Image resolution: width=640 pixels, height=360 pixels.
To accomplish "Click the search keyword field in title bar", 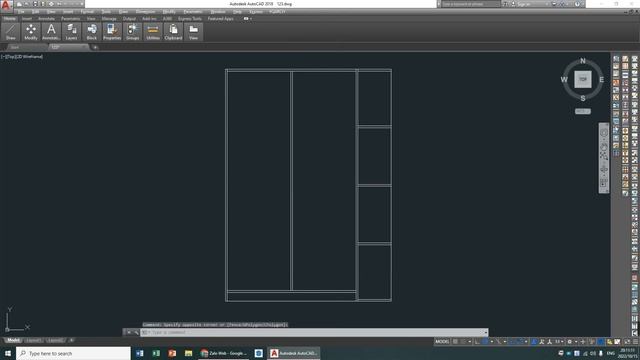I will [x=471, y=4].
